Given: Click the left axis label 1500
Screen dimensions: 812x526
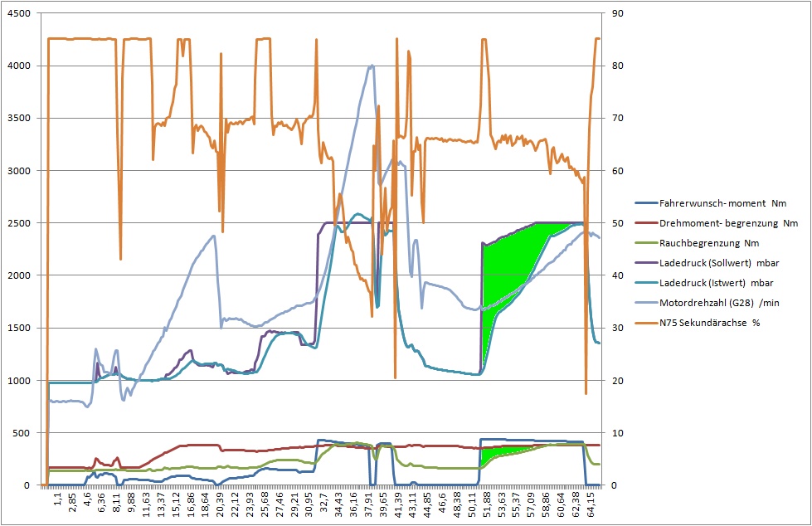Looking at the screenshot, I should (x=18, y=328).
